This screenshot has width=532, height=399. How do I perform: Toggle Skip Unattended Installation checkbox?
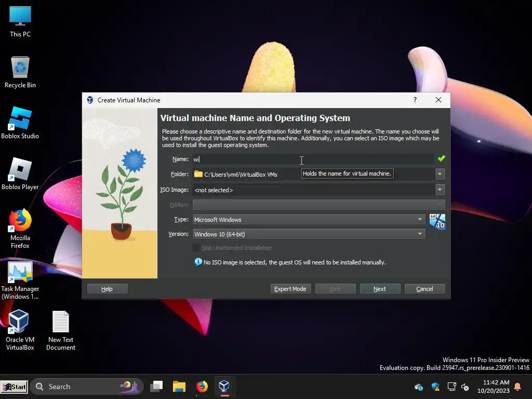[196, 248]
